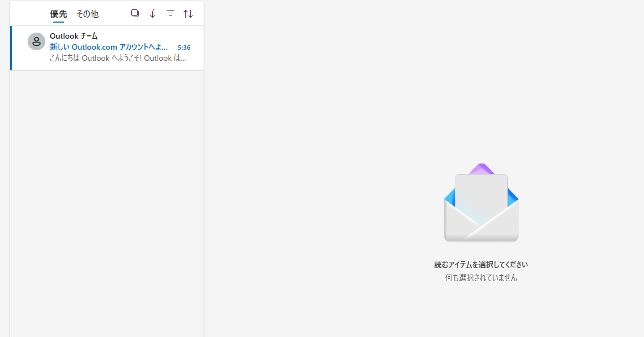Screen dimensions: 644x337
Task: Click the purple paper tip above the envelope
Action: point(481,168)
